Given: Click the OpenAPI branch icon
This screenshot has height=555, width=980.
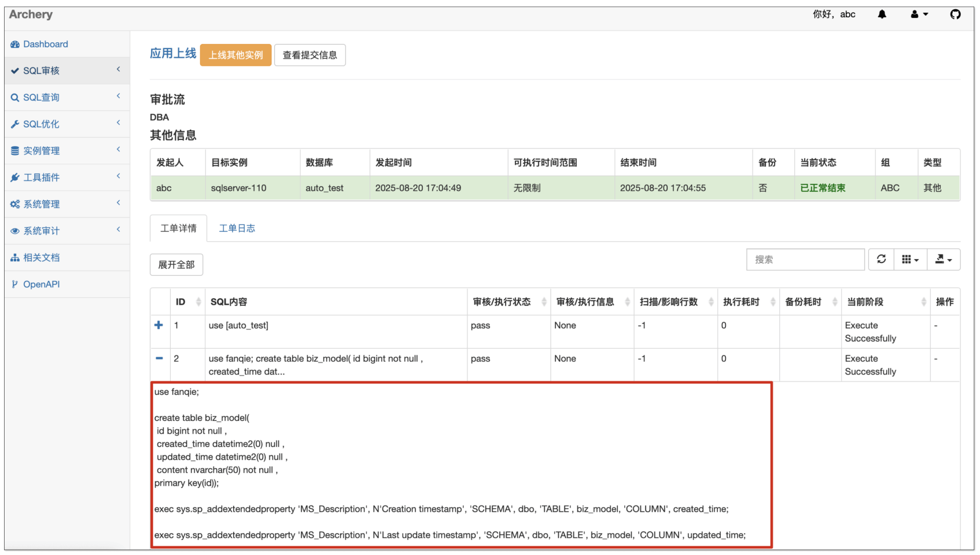Looking at the screenshot, I should coord(15,284).
